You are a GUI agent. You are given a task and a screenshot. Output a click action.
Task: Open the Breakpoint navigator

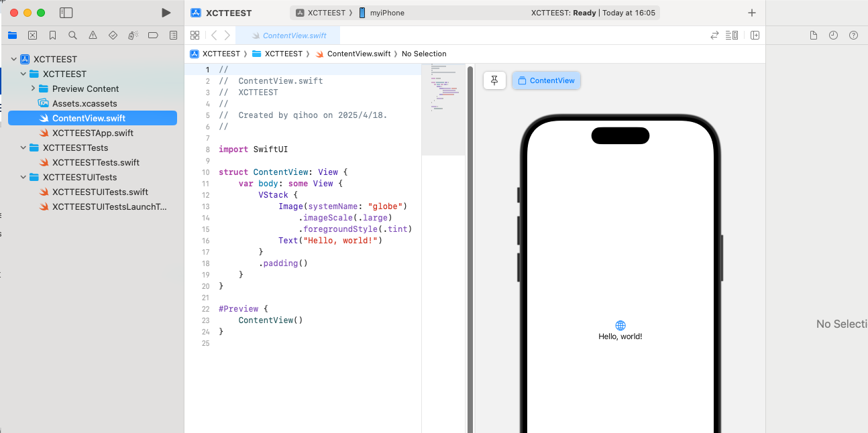[x=153, y=35]
